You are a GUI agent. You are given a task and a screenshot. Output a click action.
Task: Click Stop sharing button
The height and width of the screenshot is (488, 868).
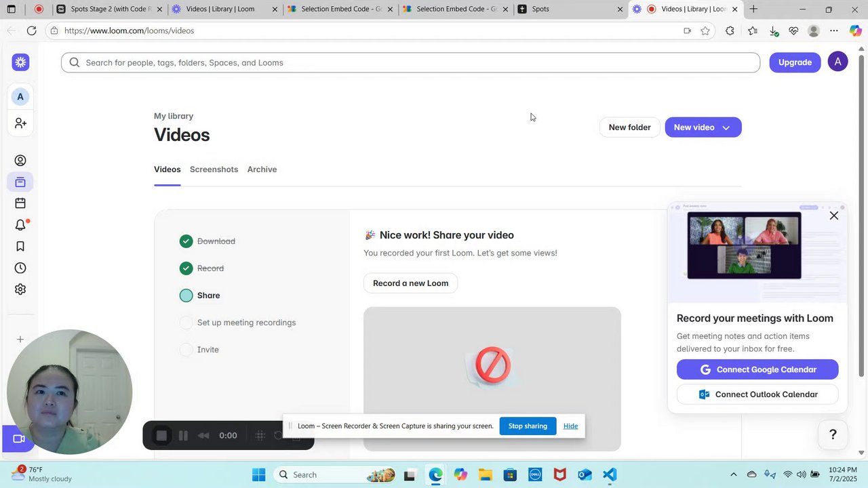click(x=528, y=426)
